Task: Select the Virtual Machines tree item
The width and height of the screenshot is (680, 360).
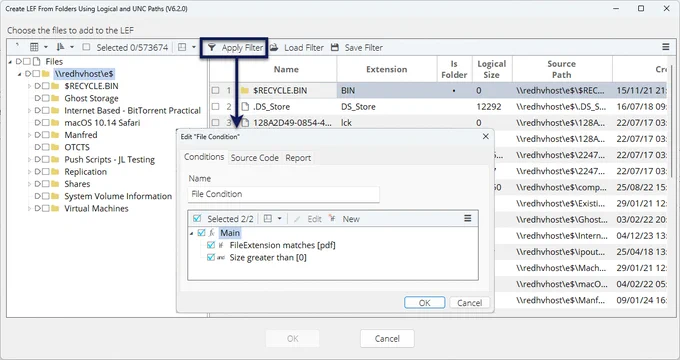Action: (x=96, y=208)
